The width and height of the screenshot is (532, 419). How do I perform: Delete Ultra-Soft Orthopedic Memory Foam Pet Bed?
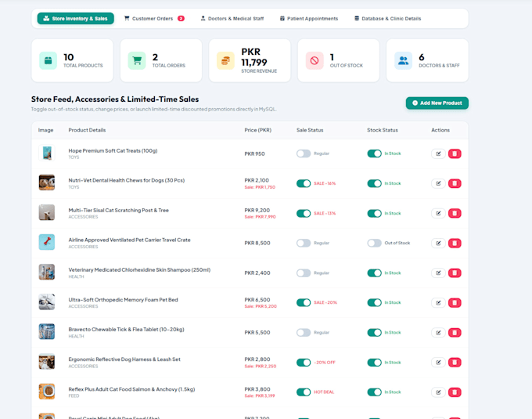pyautogui.click(x=455, y=302)
